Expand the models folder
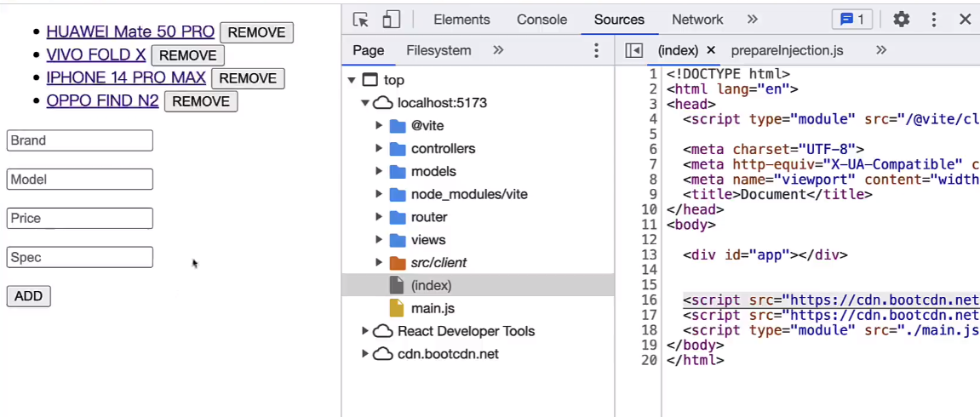The height and width of the screenshot is (417, 980). point(379,171)
